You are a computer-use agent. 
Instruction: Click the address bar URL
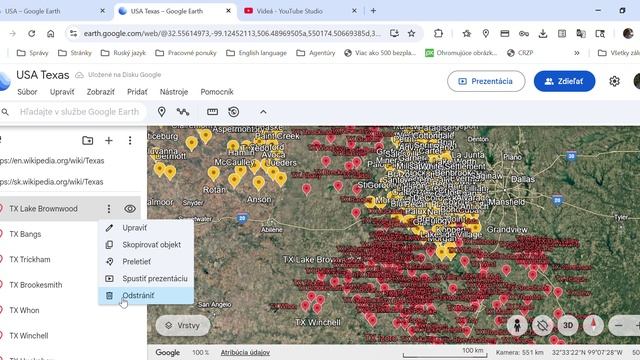coord(232,33)
